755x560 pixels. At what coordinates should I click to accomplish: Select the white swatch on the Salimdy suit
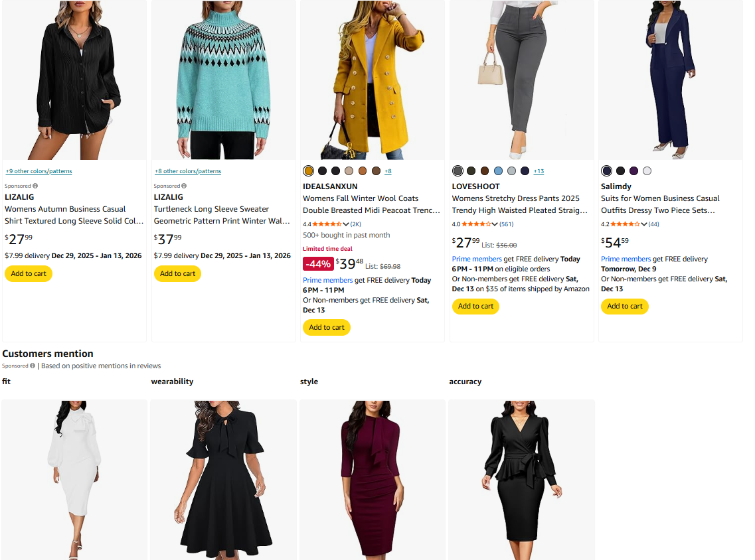click(x=647, y=171)
